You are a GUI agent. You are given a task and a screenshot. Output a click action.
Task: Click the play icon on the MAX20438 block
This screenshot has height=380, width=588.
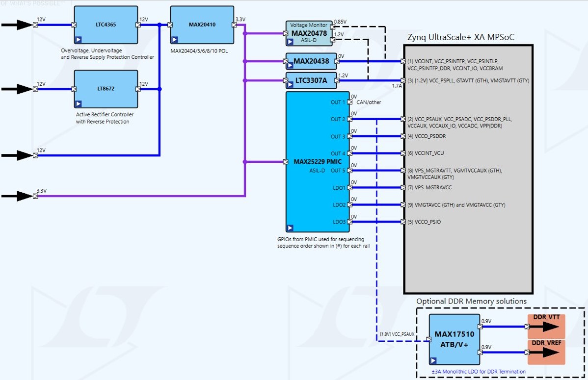coord(290,66)
